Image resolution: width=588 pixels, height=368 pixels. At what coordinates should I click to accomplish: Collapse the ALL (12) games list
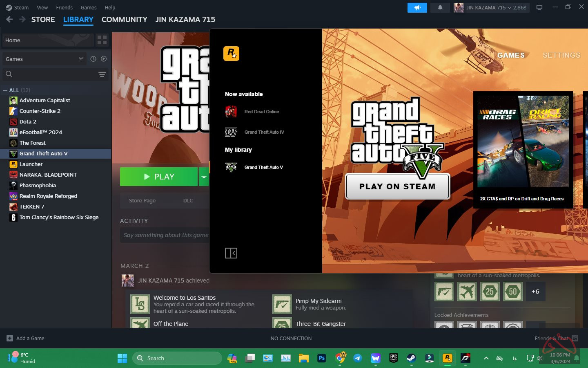[5, 90]
